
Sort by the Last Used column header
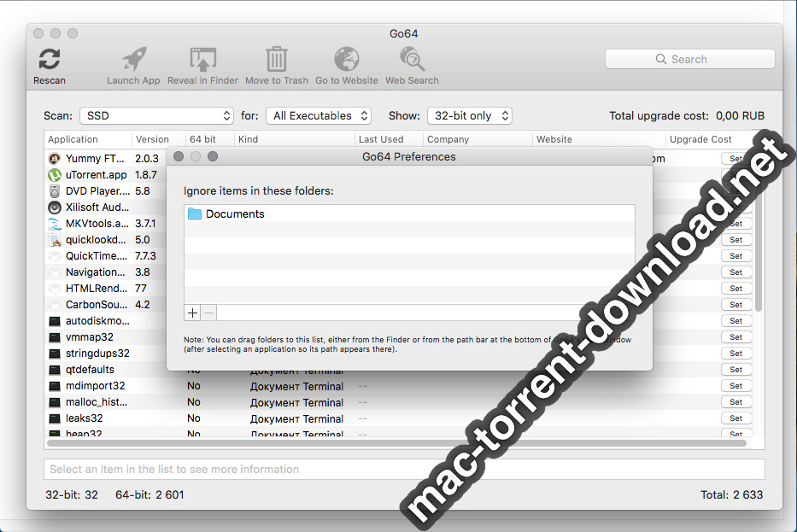(x=389, y=139)
